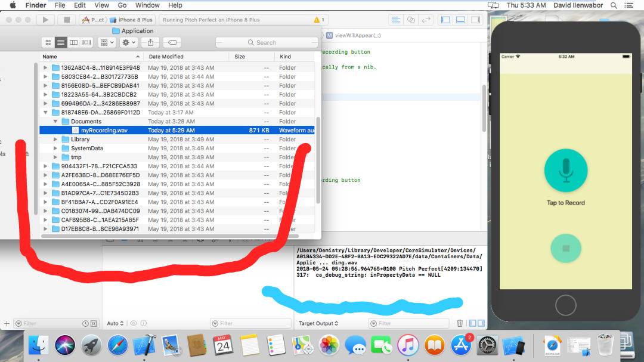Open Xcode version editor
Image resolution: width=644 pixels, height=362 pixels.
(426, 20)
